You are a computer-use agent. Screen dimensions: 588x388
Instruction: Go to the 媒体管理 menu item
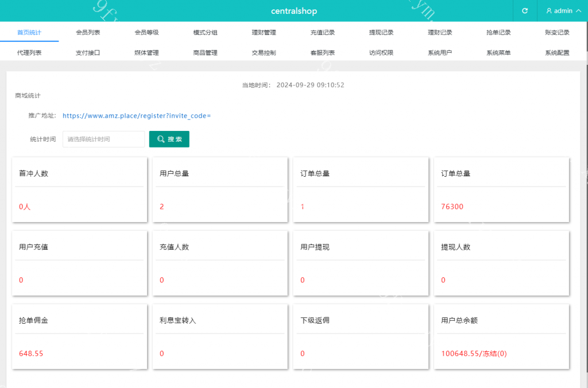[146, 53]
